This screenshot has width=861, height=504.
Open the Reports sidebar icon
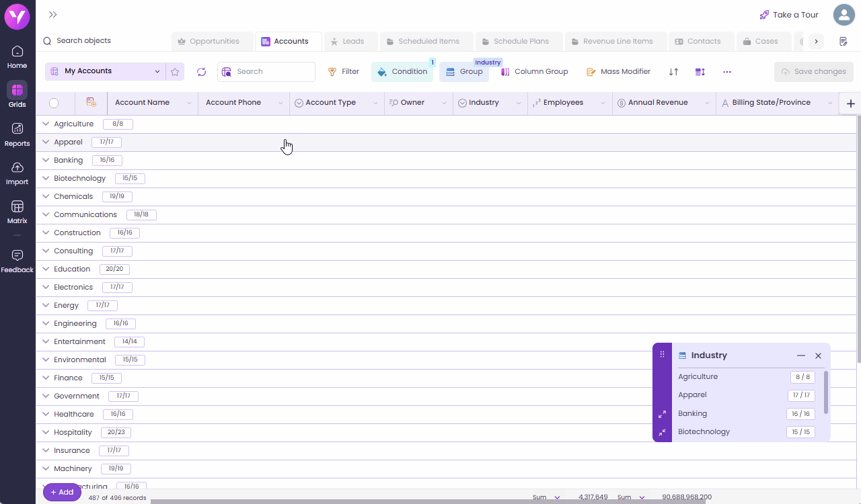click(17, 134)
